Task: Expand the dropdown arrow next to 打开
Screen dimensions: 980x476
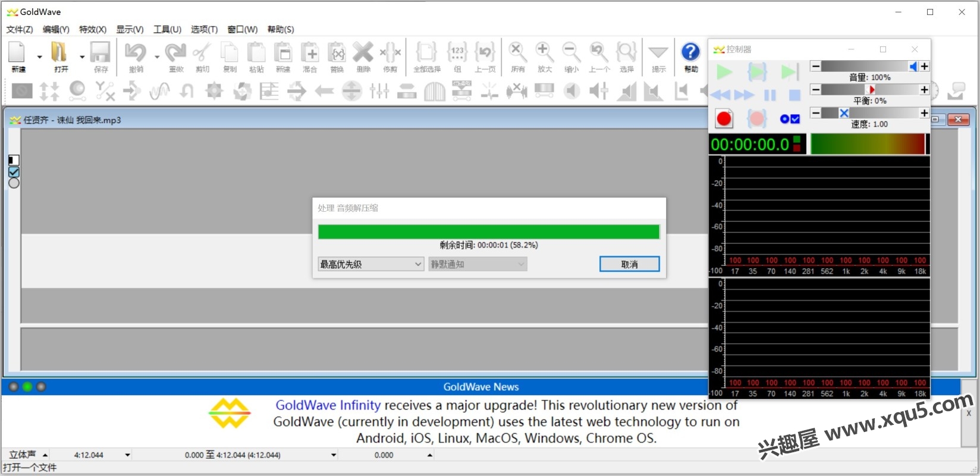Action: pyautogui.click(x=82, y=57)
